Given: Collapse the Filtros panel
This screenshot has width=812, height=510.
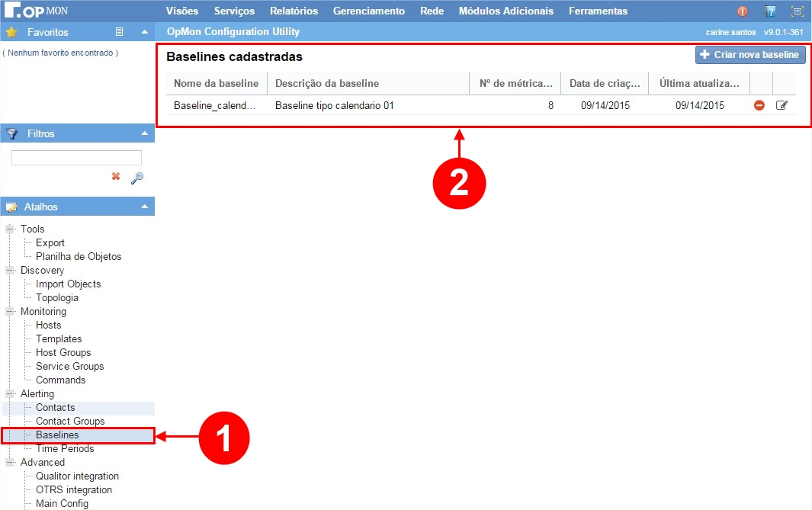Looking at the screenshot, I should [x=145, y=133].
